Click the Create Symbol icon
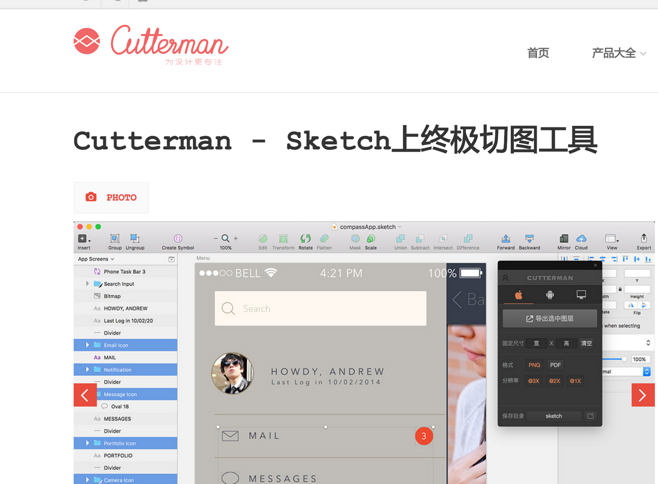 (178, 238)
